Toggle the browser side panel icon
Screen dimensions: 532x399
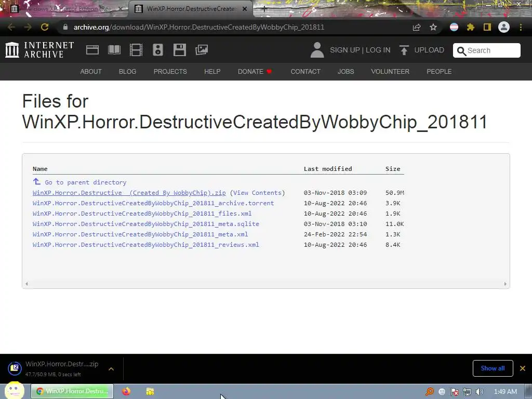(487, 27)
